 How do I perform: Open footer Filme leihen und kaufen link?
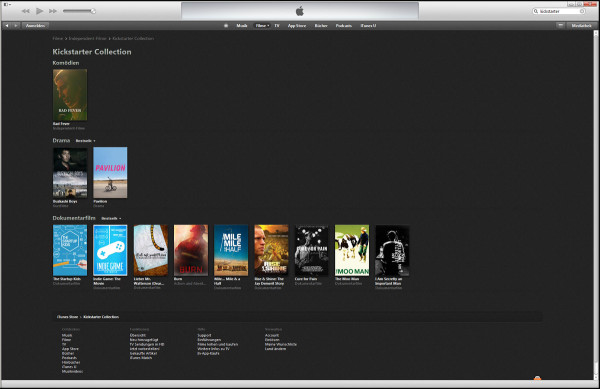(x=218, y=344)
